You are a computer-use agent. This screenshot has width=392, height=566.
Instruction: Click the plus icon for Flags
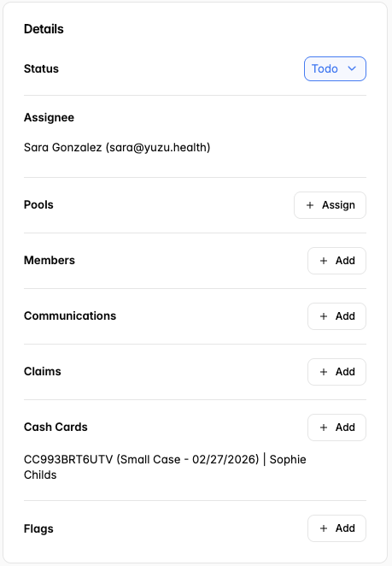pos(324,528)
